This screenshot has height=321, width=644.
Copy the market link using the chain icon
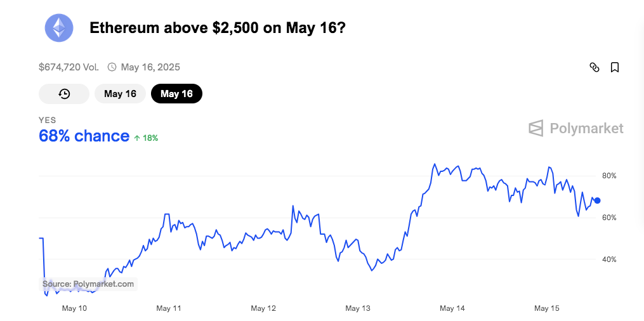595,67
